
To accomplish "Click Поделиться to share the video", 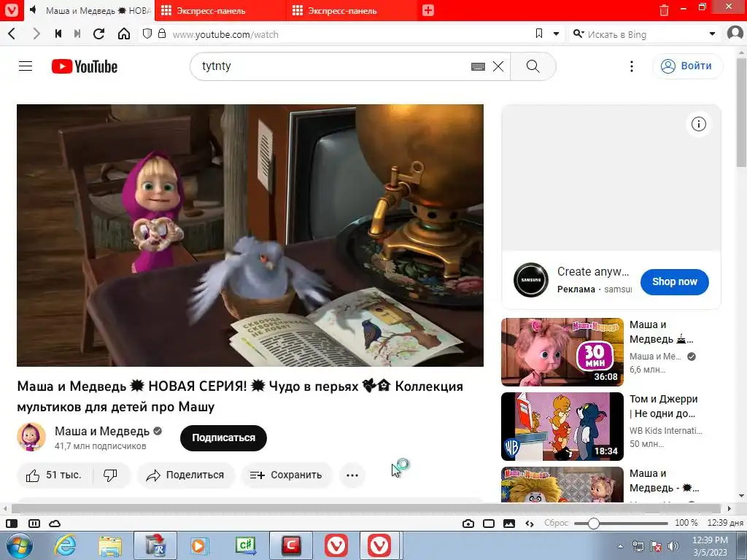I will pos(185,475).
